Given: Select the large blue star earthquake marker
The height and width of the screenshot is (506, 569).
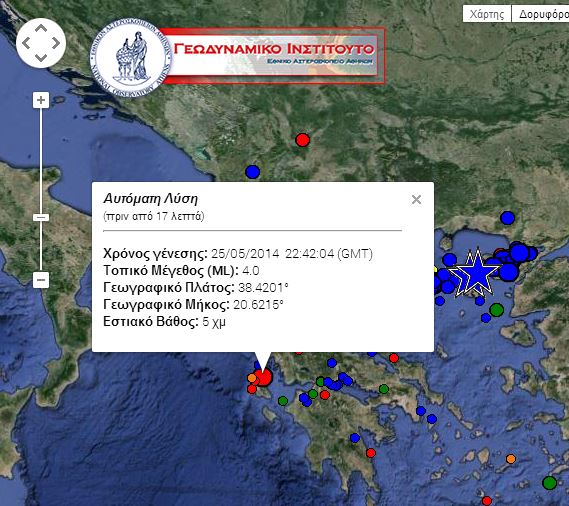Looking at the screenshot, I should [x=477, y=272].
